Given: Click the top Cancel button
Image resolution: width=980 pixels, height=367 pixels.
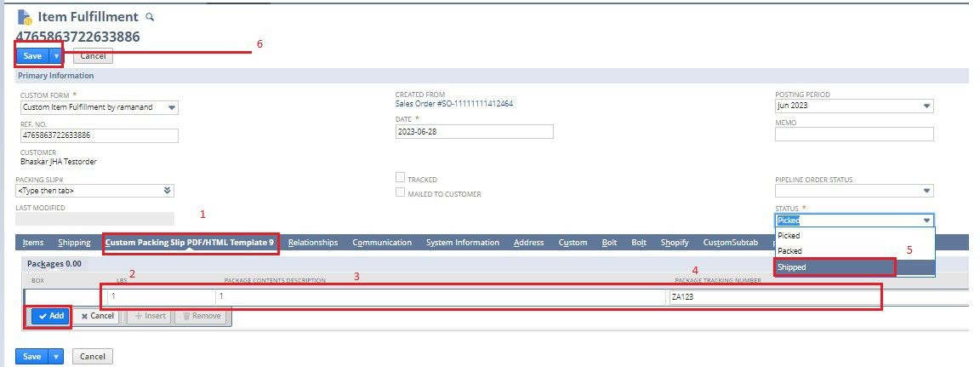Looking at the screenshot, I should point(93,55).
